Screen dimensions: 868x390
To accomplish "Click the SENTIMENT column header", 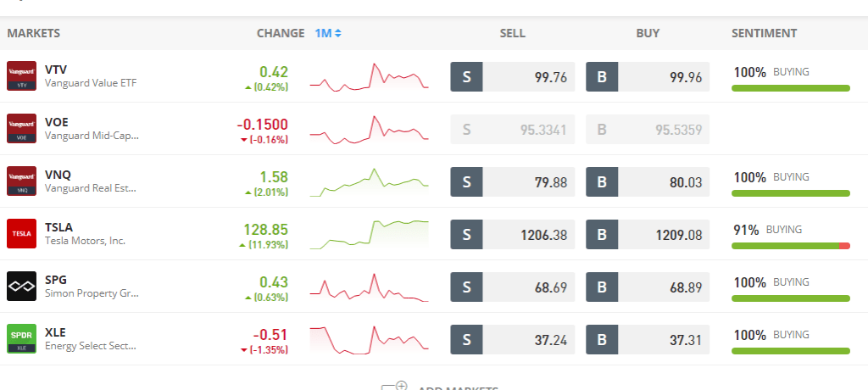I will pyautogui.click(x=765, y=33).
